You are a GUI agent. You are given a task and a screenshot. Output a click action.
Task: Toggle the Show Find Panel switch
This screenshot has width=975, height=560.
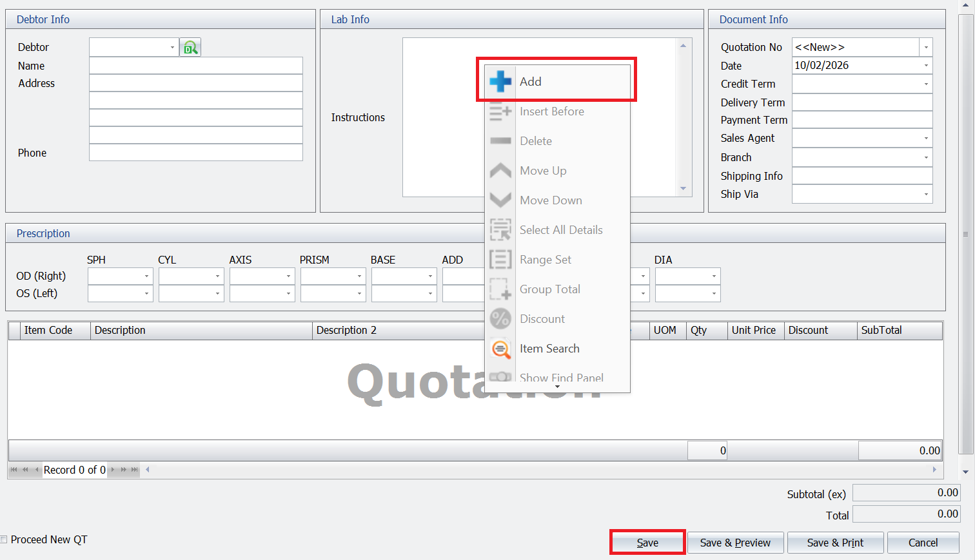coord(501,376)
